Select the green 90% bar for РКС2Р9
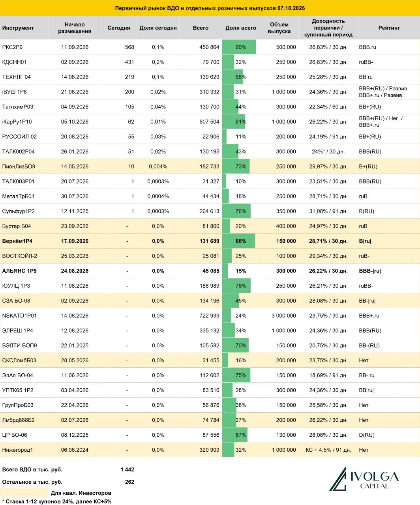Viewport: 420px width, 505px height. 239,47
